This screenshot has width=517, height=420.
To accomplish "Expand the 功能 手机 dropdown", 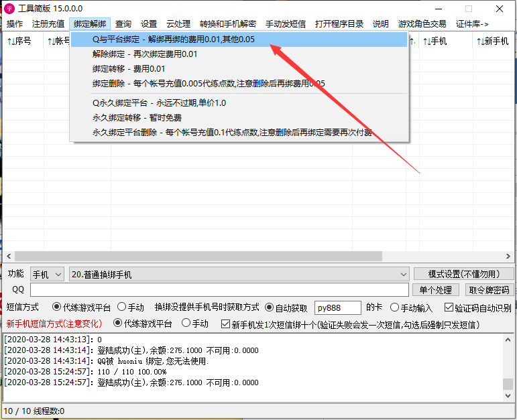I will pyautogui.click(x=47, y=275).
